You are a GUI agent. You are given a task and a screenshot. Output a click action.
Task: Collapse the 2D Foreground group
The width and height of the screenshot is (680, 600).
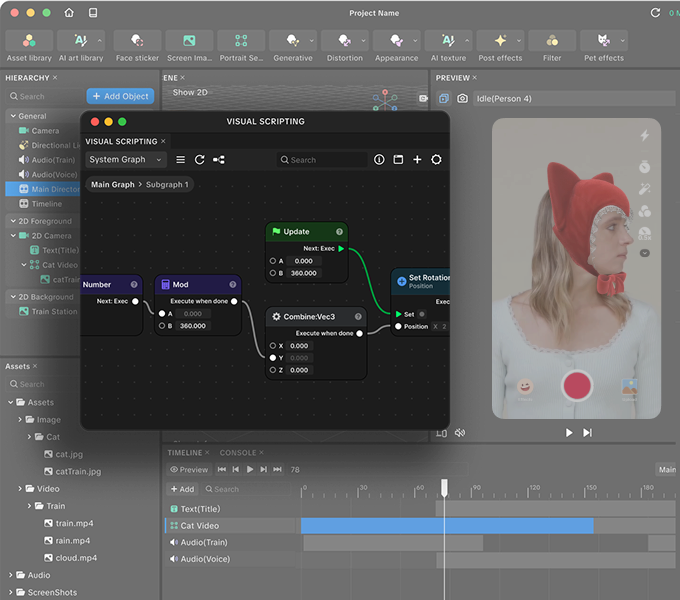click(x=13, y=221)
